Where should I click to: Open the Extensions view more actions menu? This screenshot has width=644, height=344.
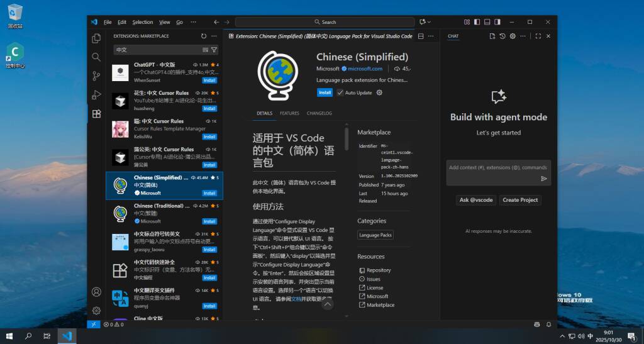click(x=214, y=36)
